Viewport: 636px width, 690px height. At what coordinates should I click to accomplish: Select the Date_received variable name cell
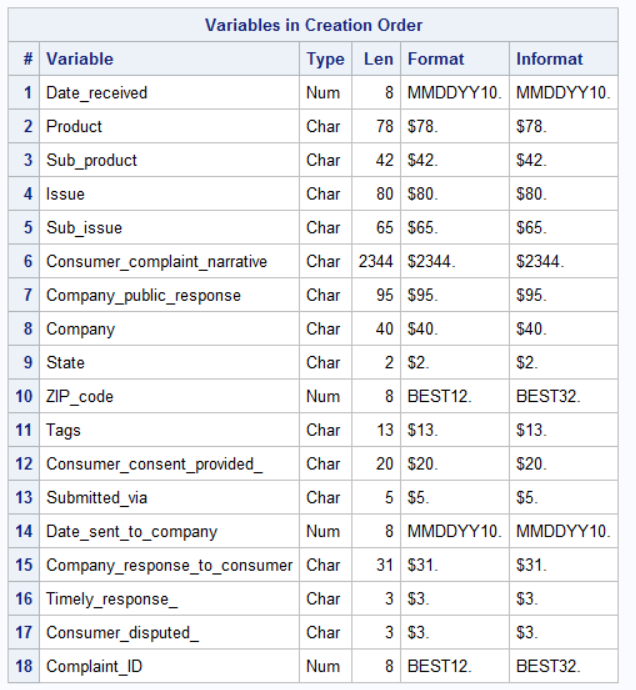pyautogui.click(x=97, y=93)
